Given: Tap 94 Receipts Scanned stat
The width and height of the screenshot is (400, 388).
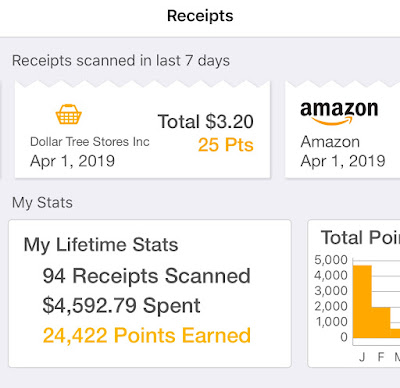Looking at the screenshot, I should (x=147, y=276).
